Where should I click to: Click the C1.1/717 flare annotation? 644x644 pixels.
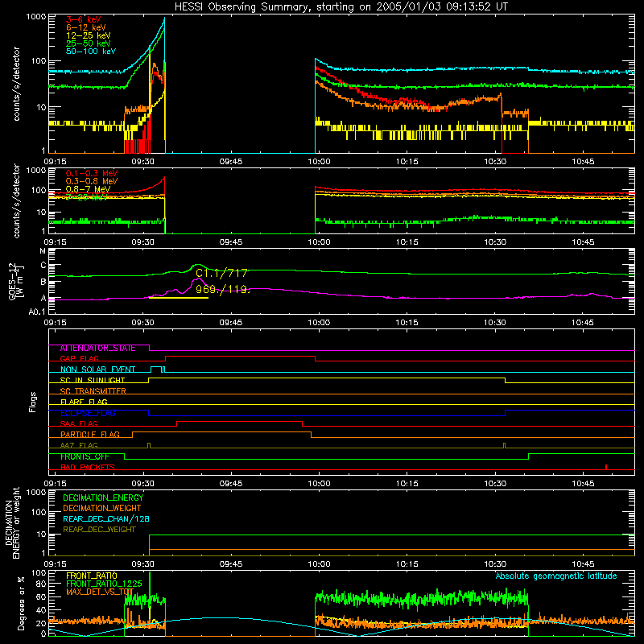tap(221, 273)
